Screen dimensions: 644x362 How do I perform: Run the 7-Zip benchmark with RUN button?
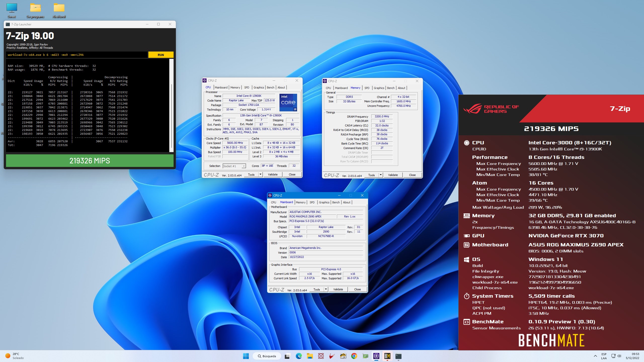pyautogui.click(x=161, y=55)
